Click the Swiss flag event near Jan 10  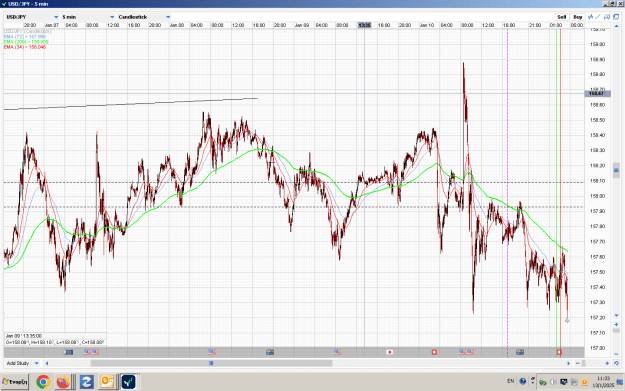[434, 352]
